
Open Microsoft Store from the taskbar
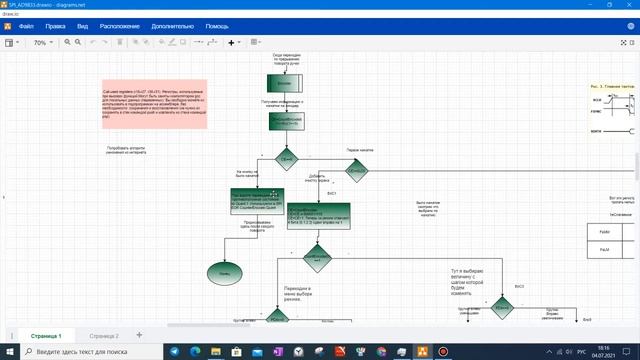(x=237, y=351)
